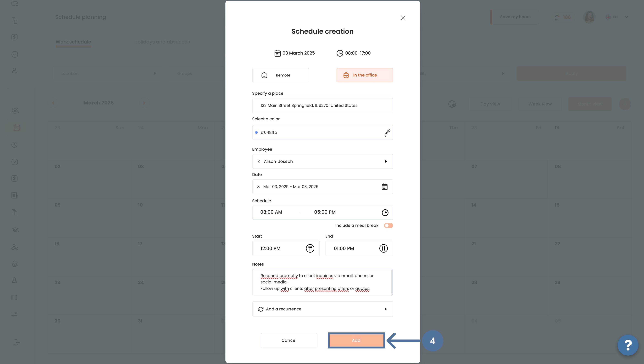Expand the Employee dropdown arrow

tap(386, 161)
